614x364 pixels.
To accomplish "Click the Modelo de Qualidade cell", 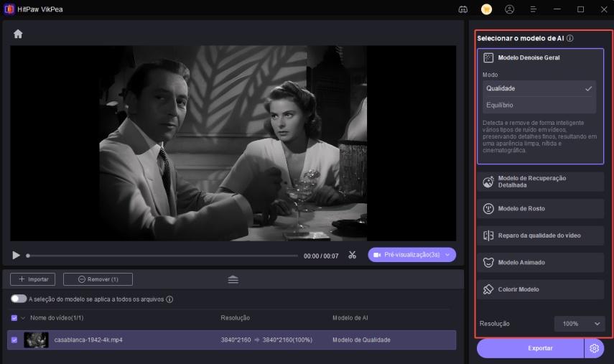I will click(361, 340).
